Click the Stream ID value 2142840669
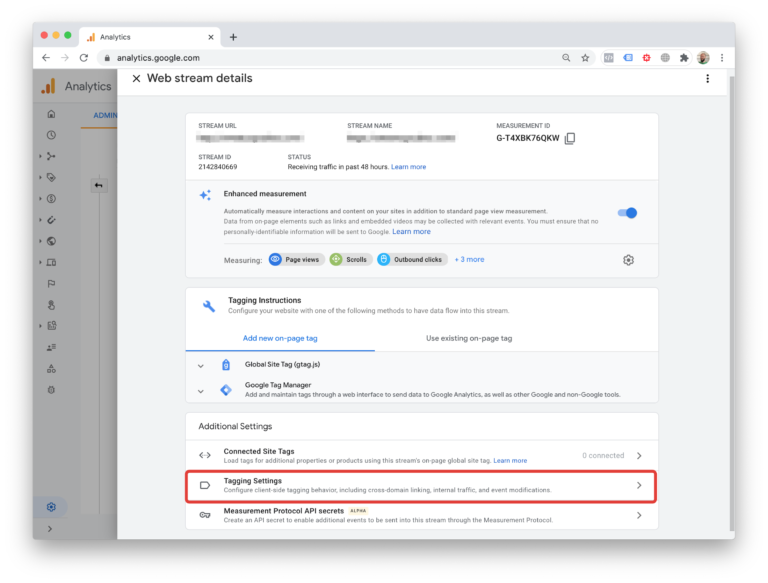The image size is (768, 583). coord(217,167)
